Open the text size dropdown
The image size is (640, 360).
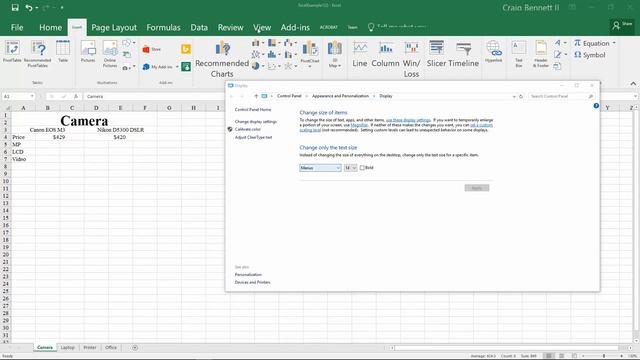tap(350, 168)
